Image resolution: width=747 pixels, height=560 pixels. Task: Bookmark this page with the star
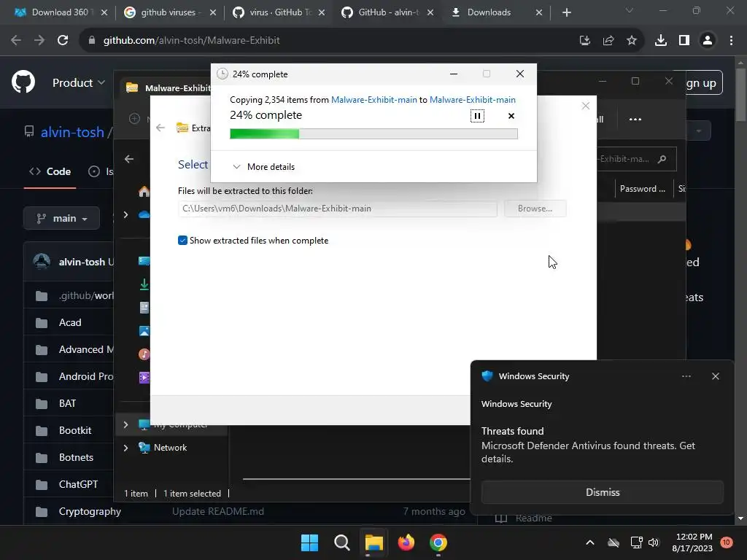pos(632,41)
